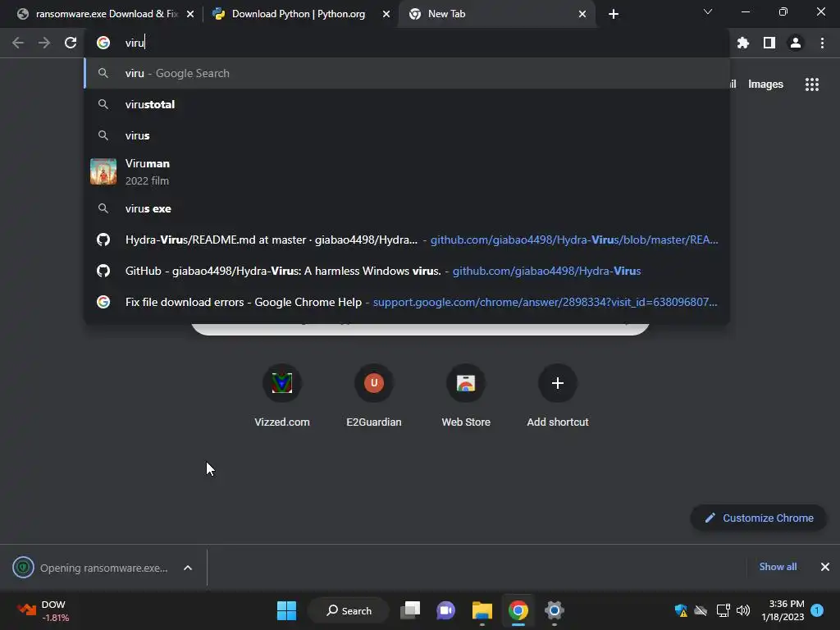Open Chrome's three-dot menu
The width and height of the screenshot is (840, 630).
[x=822, y=43]
